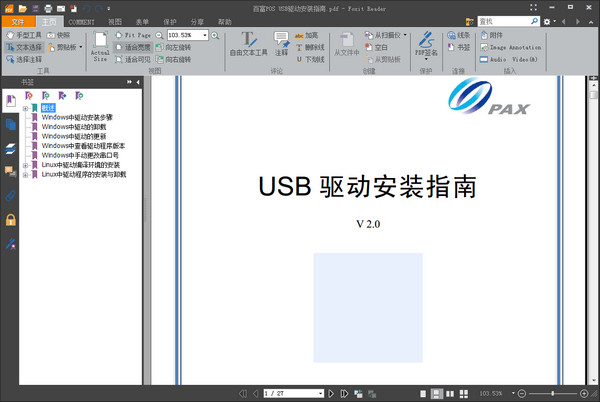Select the Windows中驱动安装步骤 bookmark

click(77, 117)
